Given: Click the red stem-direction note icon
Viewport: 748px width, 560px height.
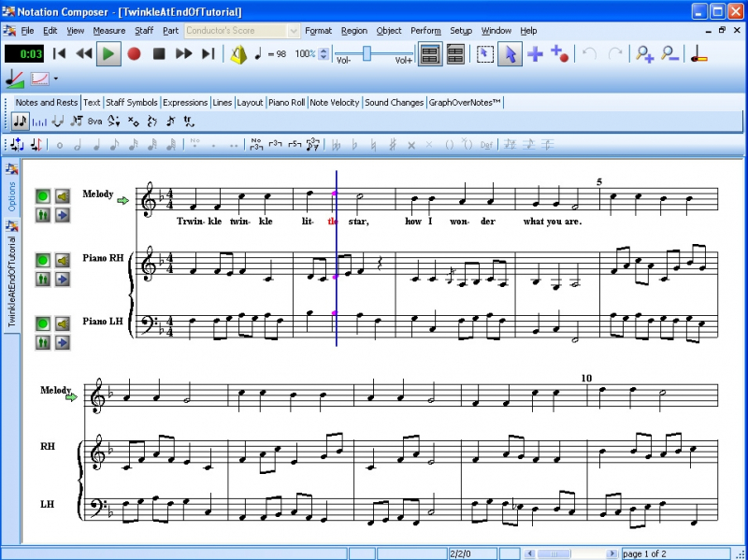Looking at the screenshot, I should click(36, 145).
